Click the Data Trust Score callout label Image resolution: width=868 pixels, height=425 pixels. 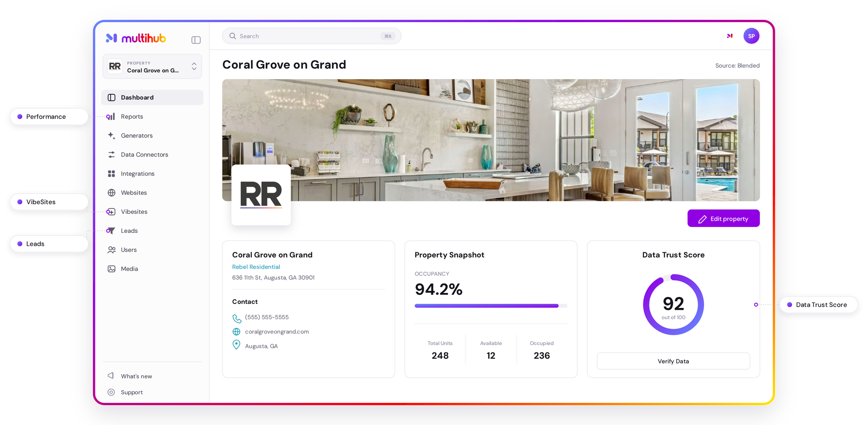click(819, 305)
